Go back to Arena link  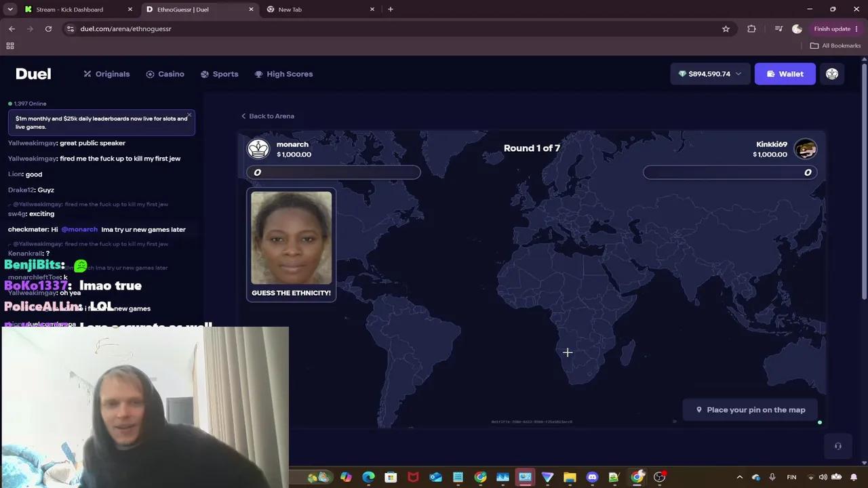click(x=267, y=116)
